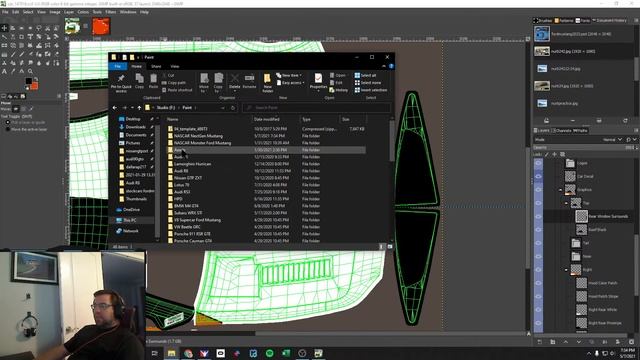The image size is (640, 360).
Task: Toggle visibility of the Nose group
Action: [x=538, y=256]
